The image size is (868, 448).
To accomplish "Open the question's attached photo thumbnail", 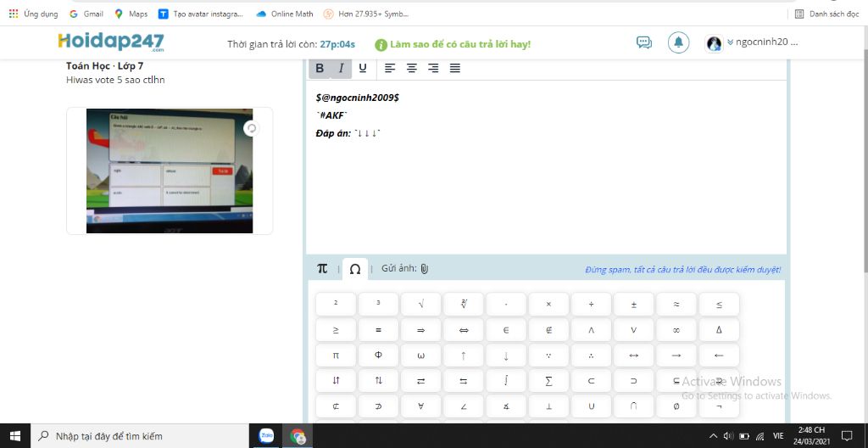I will coord(170,171).
